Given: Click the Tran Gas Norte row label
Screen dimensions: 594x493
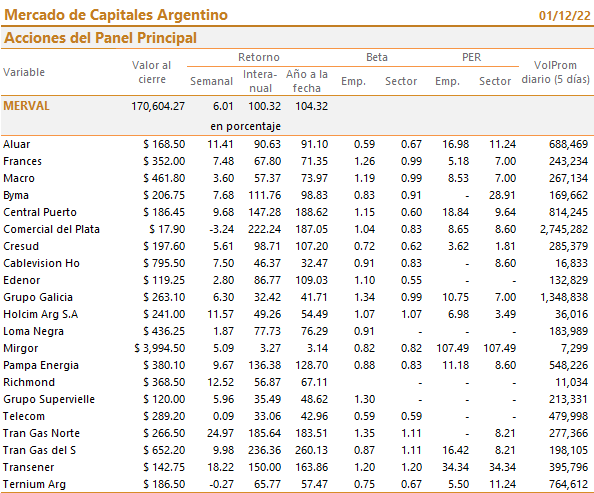Looking at the screenshot, I should click(x=41, y=433).
